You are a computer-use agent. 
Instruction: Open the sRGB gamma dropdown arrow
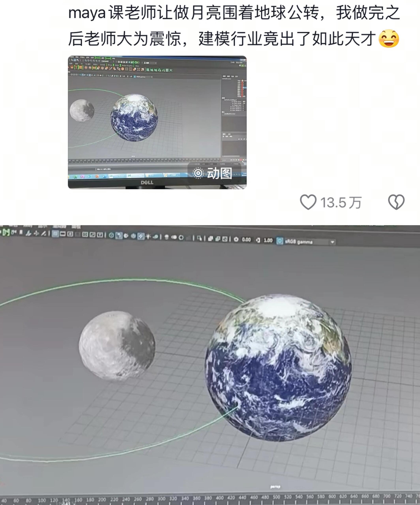pyautogui.click(x=332, y=242)
